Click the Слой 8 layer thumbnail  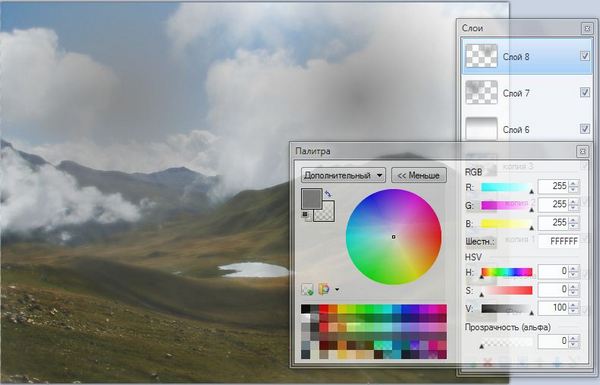tap(481, 56)
